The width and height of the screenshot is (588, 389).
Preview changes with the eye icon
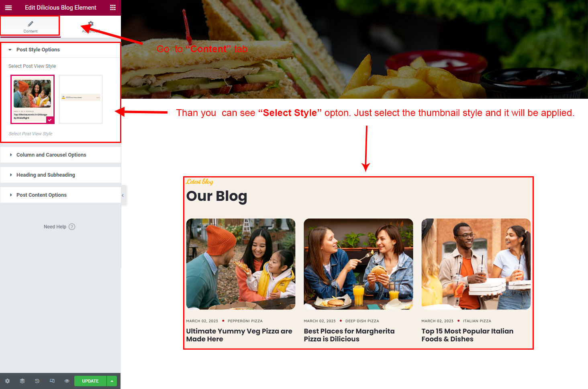67,381
